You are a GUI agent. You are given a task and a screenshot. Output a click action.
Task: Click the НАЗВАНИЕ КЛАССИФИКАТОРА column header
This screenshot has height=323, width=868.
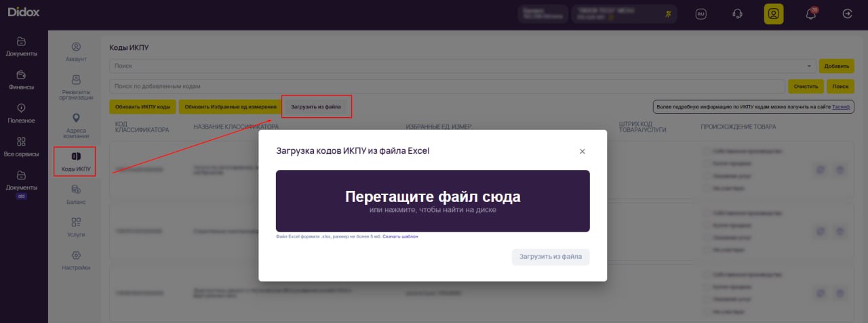point(236,127)
